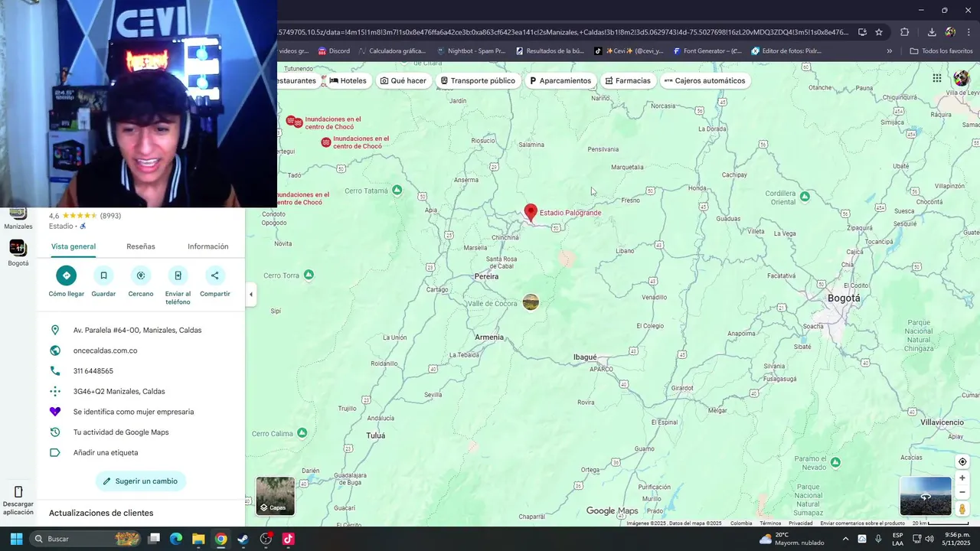Open the Capas map layers thumbnail

[275, 496]
